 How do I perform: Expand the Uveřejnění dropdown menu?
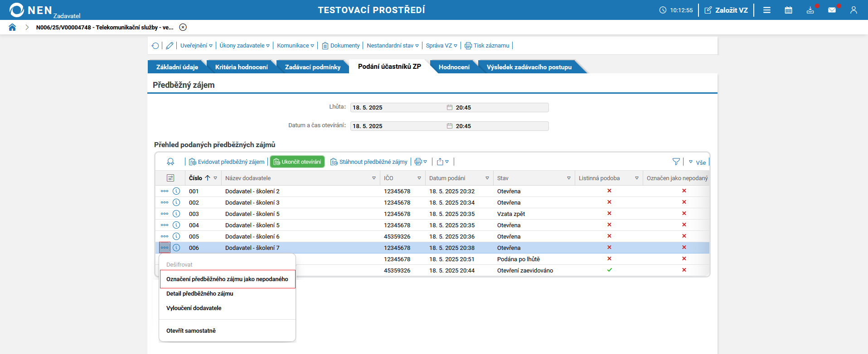click(x=196, y=46)
